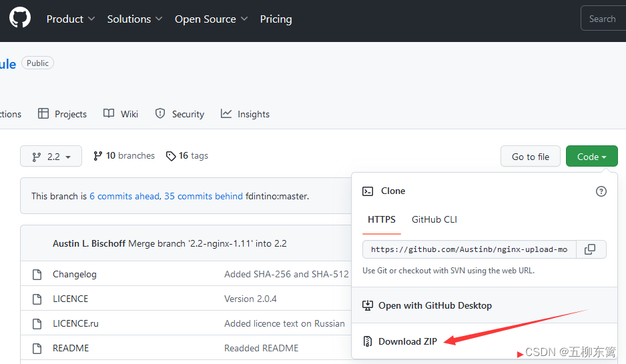Expand the Product menu
The width and height of the screenshot is (626, 364).
pos(71,19)
